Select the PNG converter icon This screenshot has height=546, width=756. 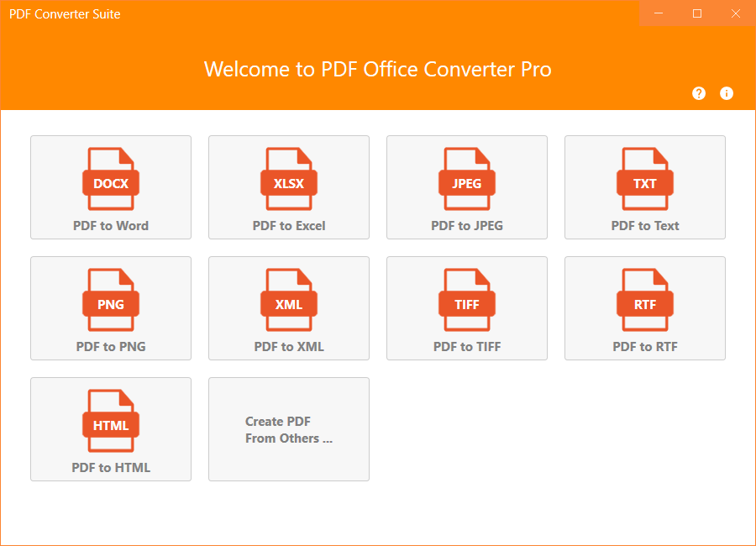coord(110,298)
